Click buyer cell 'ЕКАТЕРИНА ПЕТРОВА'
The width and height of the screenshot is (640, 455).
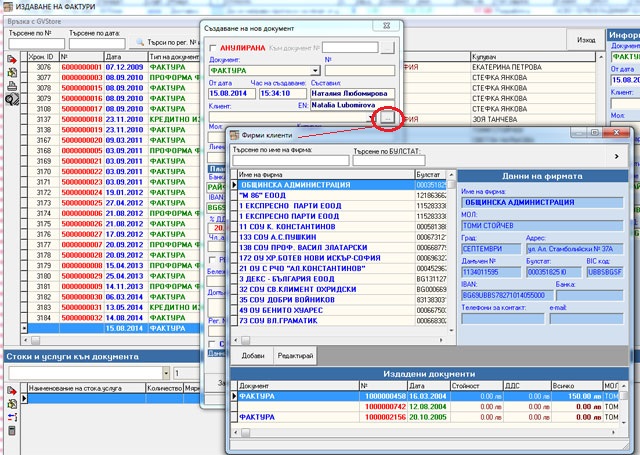533,67
